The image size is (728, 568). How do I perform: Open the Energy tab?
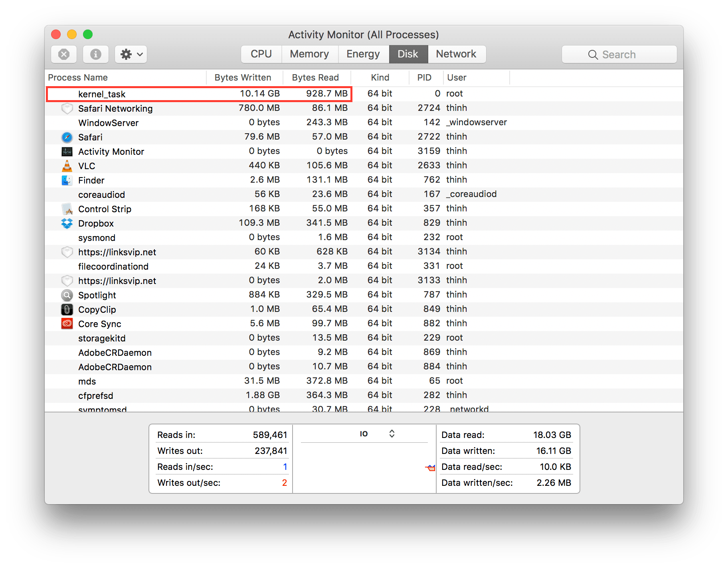tap(363, 54)
